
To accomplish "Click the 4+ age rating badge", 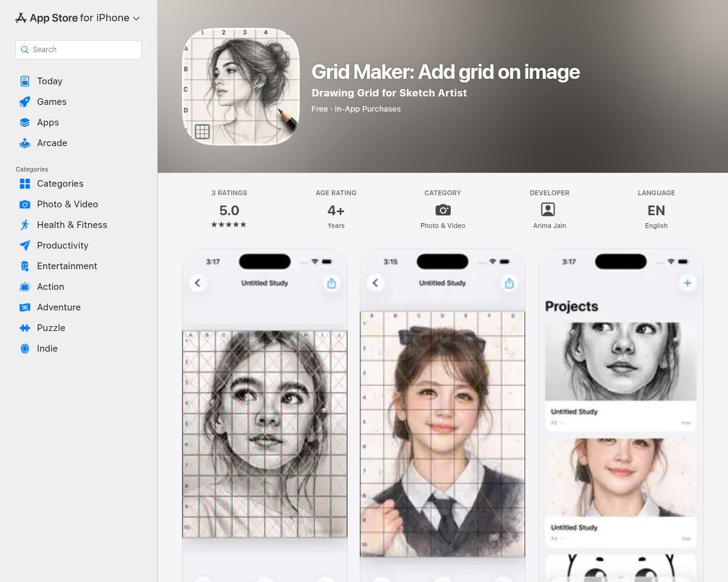I will coord(336,210).
